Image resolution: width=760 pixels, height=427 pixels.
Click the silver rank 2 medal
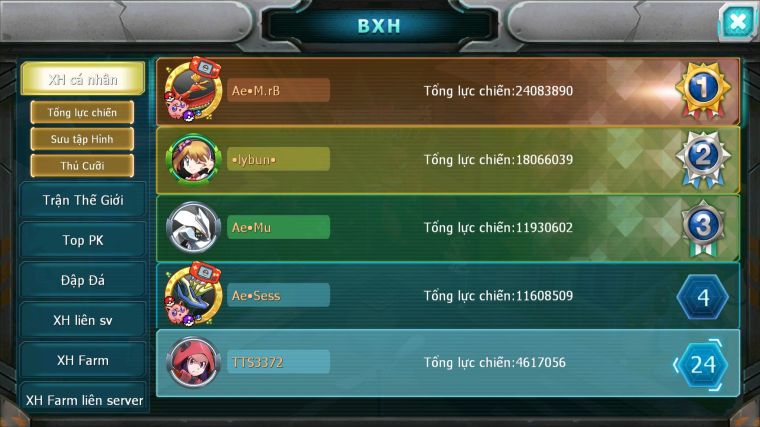click(703, 159)
